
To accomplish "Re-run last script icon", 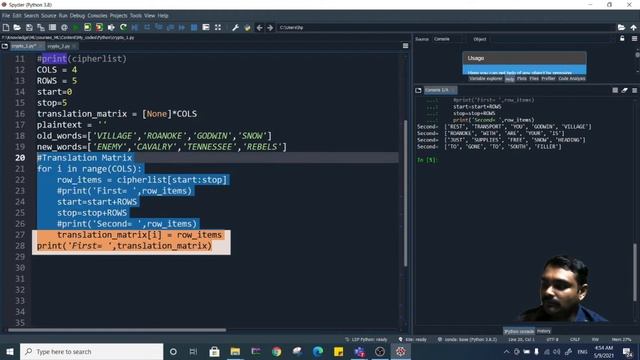I will (x=123, y=27).
